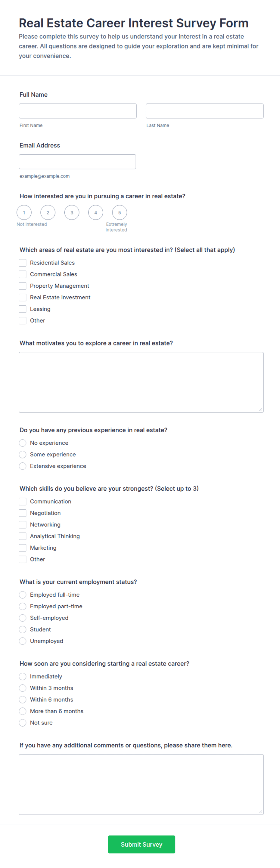This screenshot has height=868, width=280.
Task: Pick Within 3 months option
Action: [x=23, y=688]
